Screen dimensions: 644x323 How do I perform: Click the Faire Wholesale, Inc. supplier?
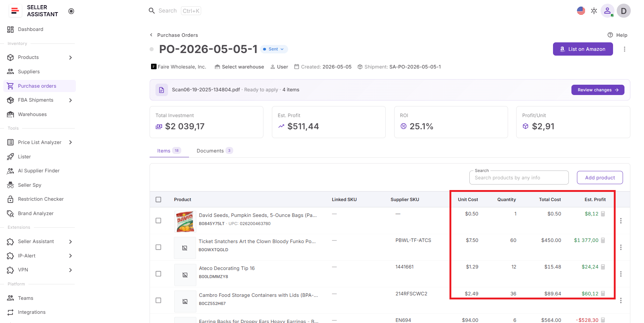(179, 67)
